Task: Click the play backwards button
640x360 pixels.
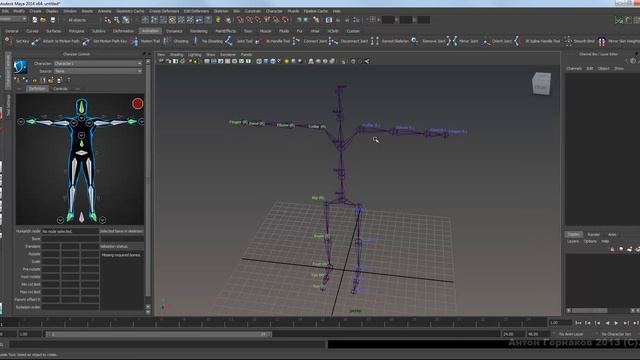Action: [x=607, y=323]
